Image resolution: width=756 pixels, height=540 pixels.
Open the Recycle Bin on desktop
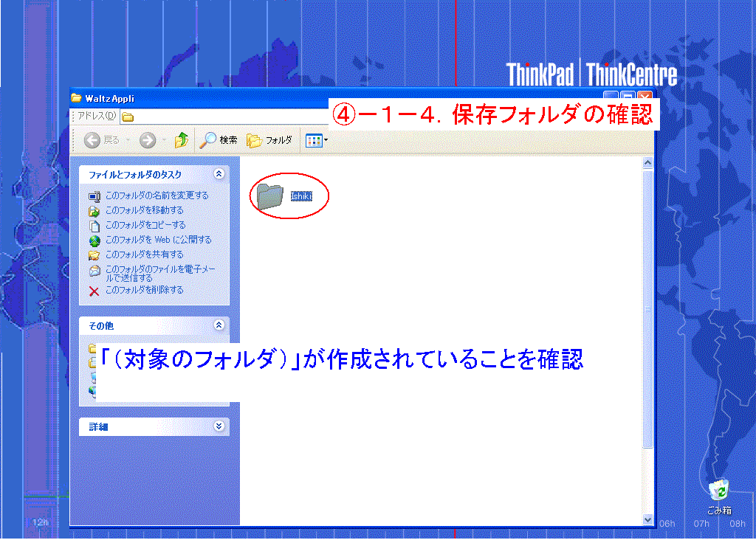(718, 491)
